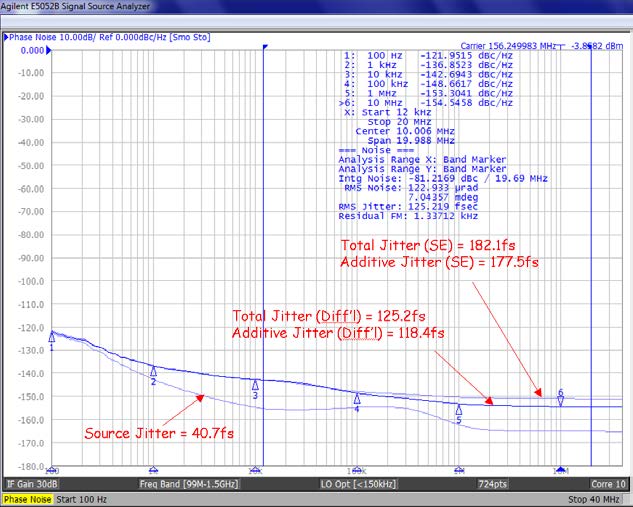Screen dimensions: 633x507
Task: Click the 0.000 reference level label
Action: 31,50
